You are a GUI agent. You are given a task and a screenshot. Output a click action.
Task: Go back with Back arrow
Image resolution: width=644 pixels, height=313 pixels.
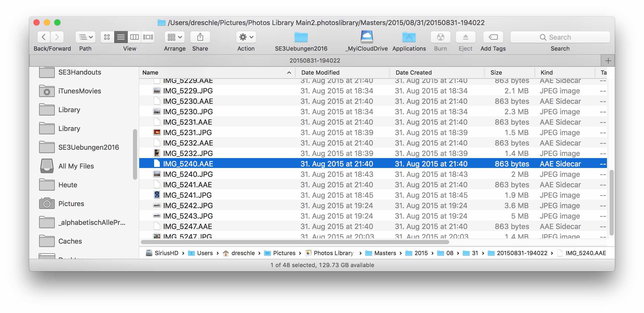click(x=44, y=37)
